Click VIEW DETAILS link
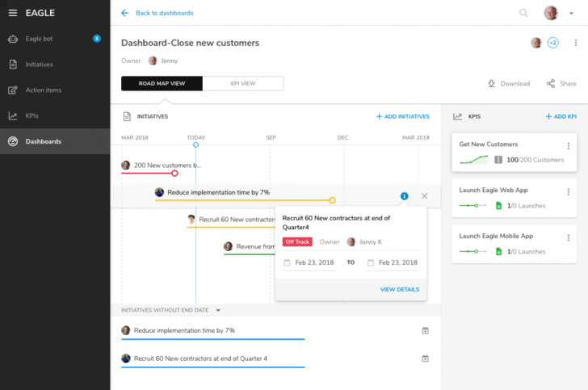Screen dimensions: 588x390 click(400, 290)
